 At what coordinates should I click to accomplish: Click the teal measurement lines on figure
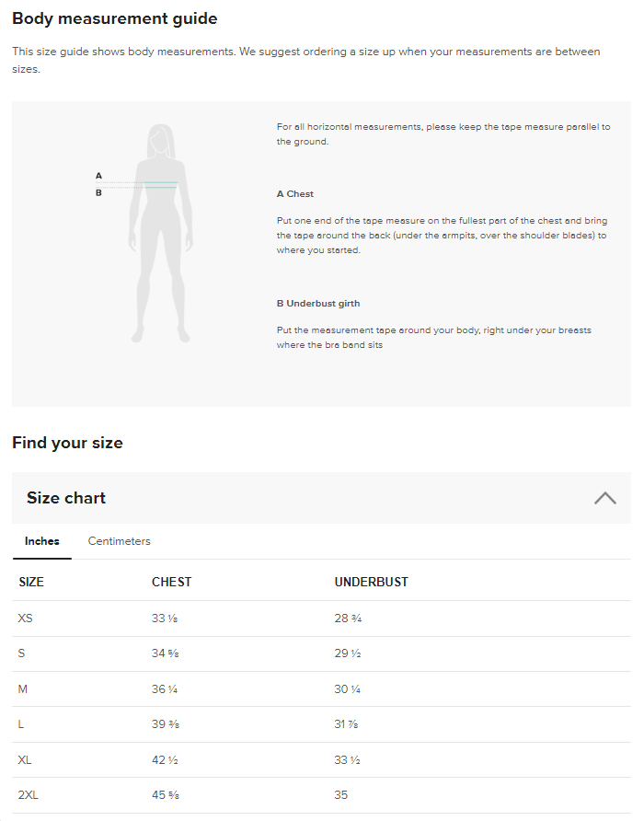pyautogui.click(x=161, y=184)
